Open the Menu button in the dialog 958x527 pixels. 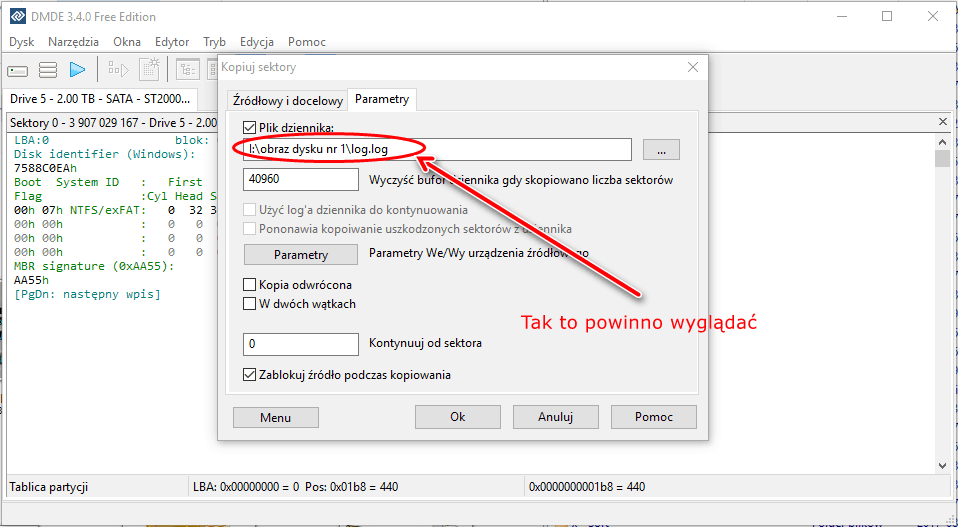point(275,417)
